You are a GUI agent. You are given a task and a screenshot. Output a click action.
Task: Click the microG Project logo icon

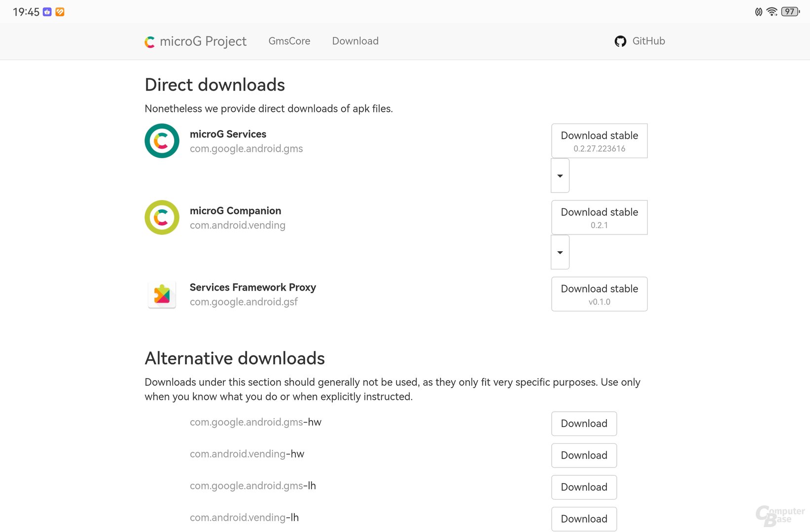point(149,42)
